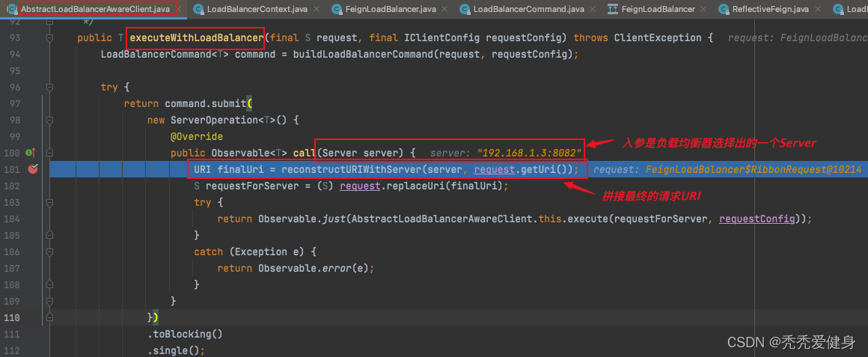Click the diagram icon on FeignLoadBalancer tab

click(612, 9)
